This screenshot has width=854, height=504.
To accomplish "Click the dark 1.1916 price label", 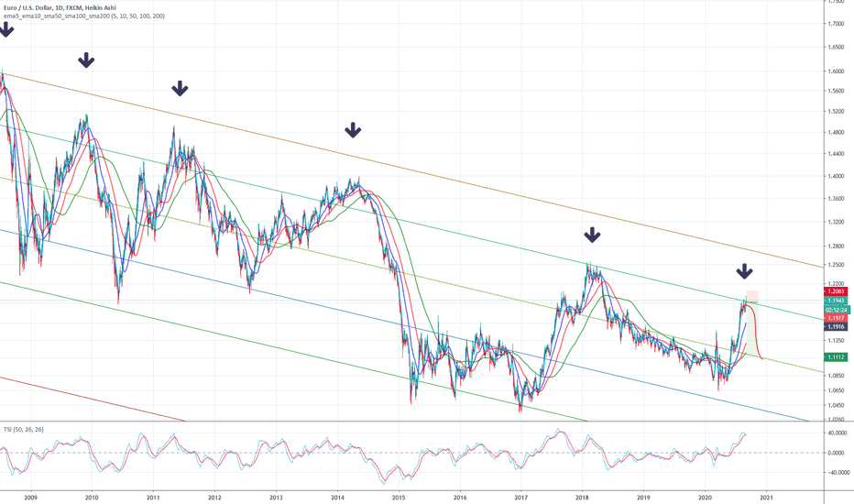I will point(836,327).
